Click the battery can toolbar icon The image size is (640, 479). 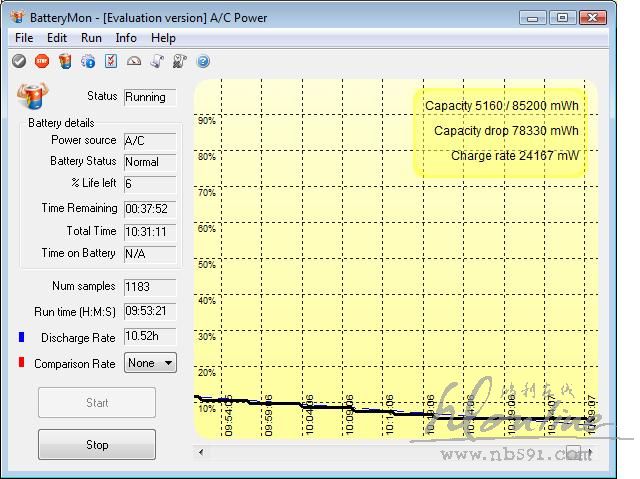click(65, 61)
